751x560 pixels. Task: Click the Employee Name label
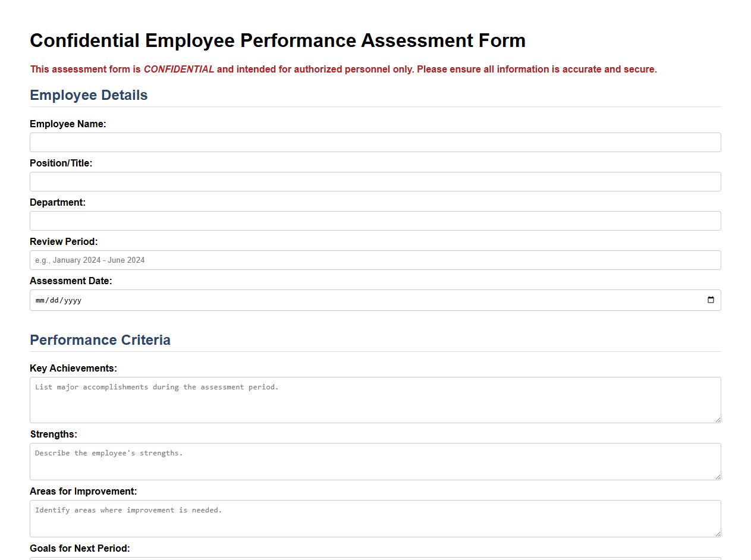pyautogui.click(x=68, y=124)
